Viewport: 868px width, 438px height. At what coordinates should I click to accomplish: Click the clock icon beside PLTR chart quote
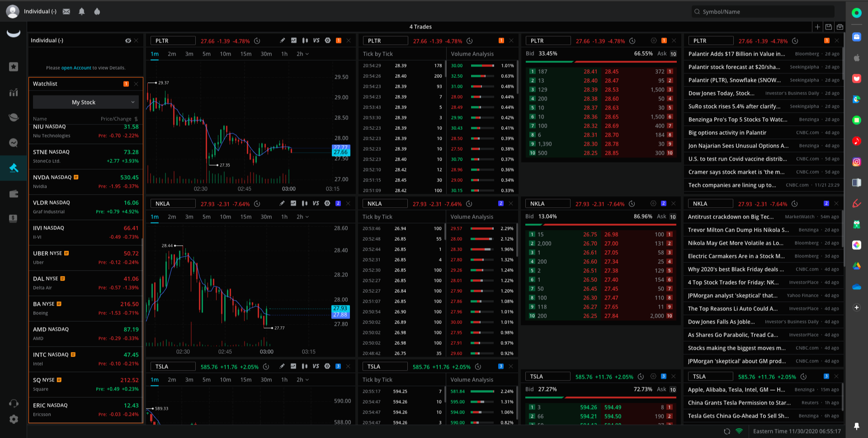tap(257, 41)
